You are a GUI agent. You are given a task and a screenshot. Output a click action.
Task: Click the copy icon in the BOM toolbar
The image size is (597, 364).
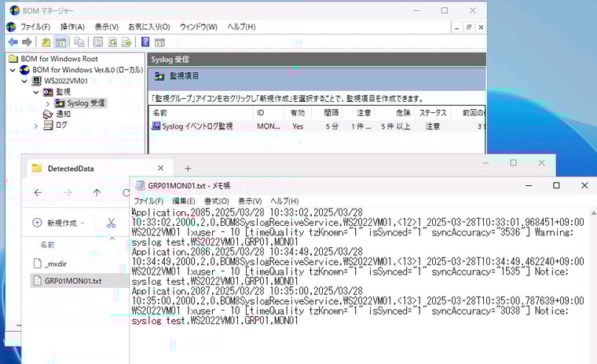(x=79, y=42)
